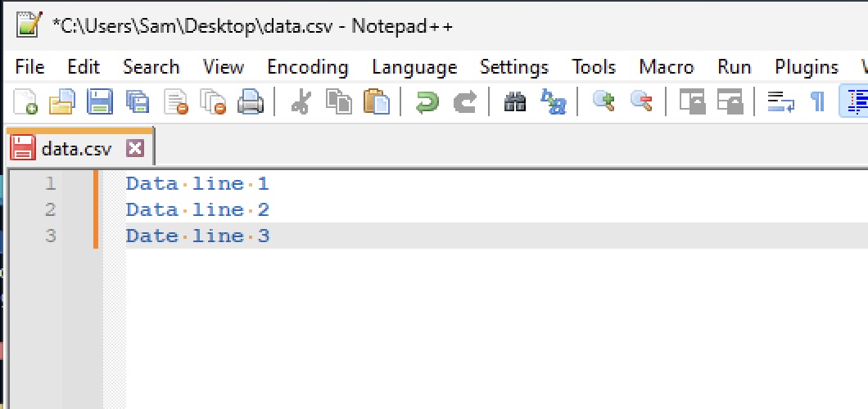Open the Tools menu
This screenshot has width=868, height=409.
594,67
